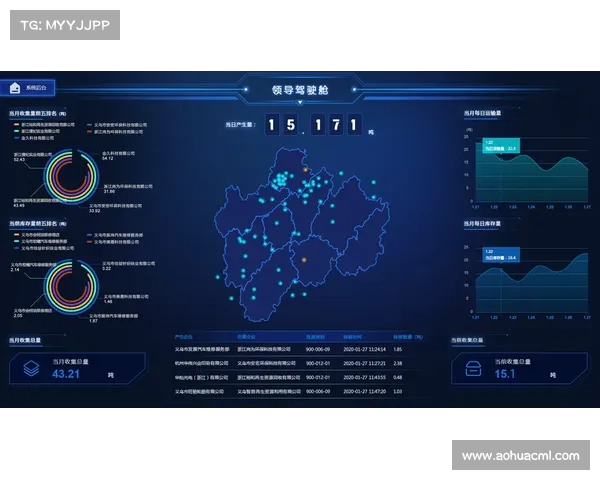
Task: Click the 当月收集量前五排名 section title
Action: pos(38,113)
